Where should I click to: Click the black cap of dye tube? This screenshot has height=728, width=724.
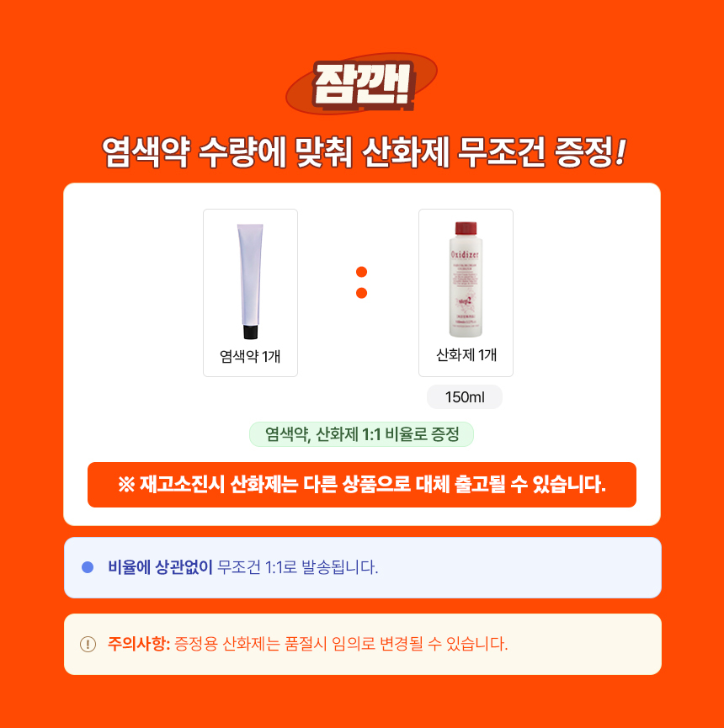[250, 332]
